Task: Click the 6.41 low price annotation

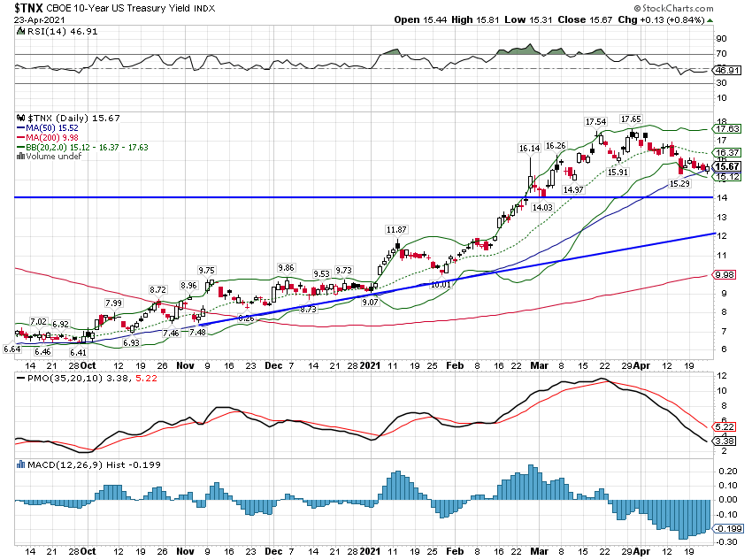Action: 78,352
